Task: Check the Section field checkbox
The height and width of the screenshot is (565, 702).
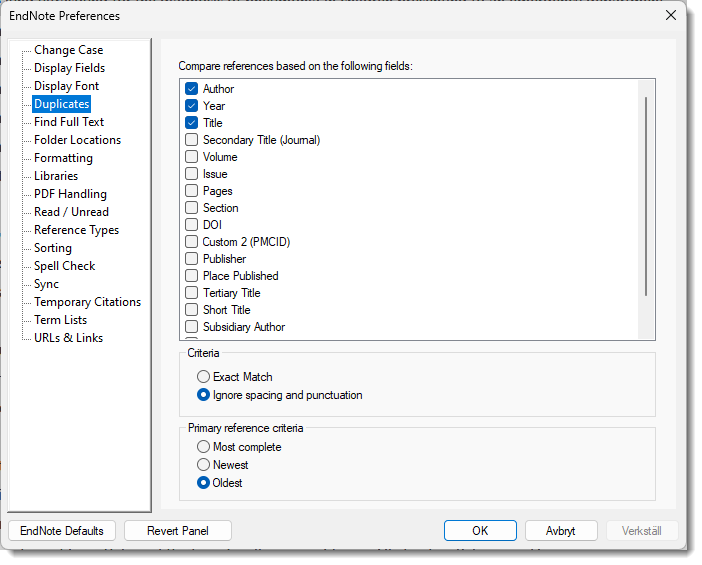Action: click(x=192, y=208)
